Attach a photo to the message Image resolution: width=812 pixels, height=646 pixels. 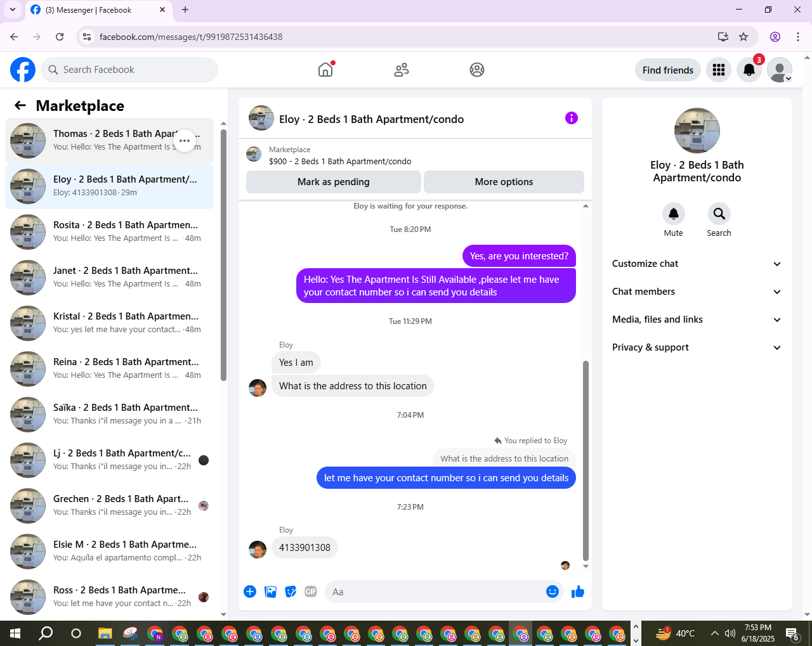(x=270, y=591)
